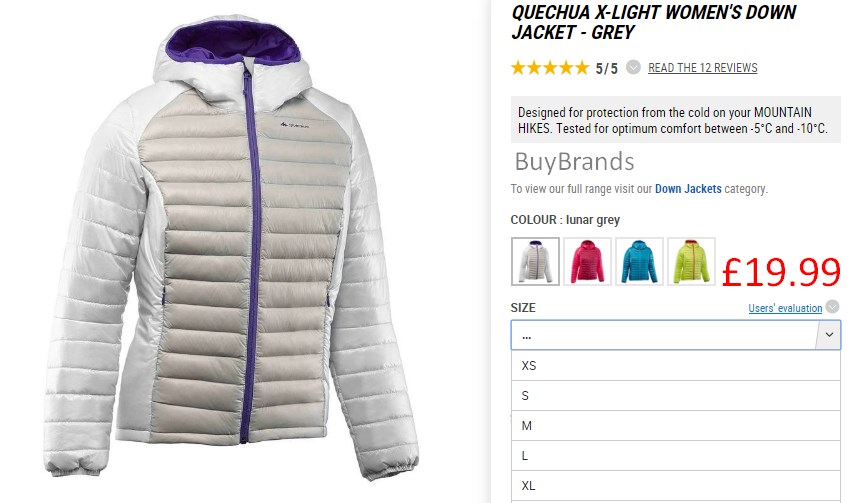Click the chevron icon beside Users' evaluation
This screenshot has width=855, height=503.
[x=832, y=307]
